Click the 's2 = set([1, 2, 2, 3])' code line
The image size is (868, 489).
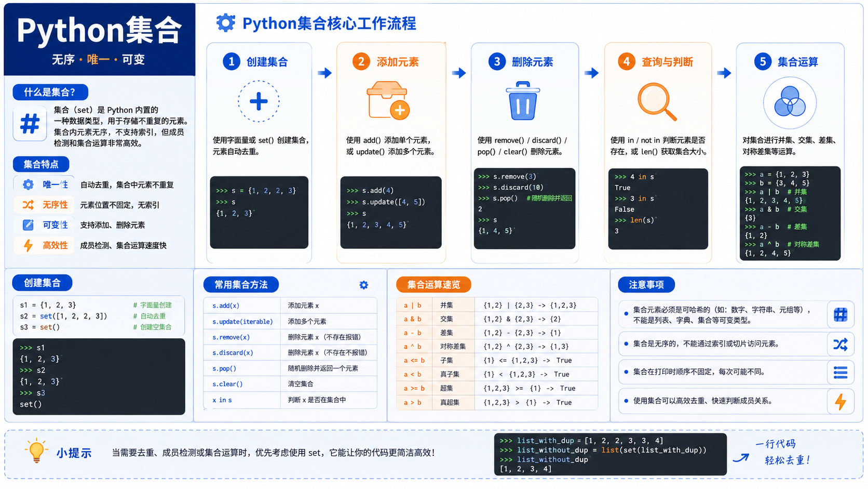coord(63,316)
